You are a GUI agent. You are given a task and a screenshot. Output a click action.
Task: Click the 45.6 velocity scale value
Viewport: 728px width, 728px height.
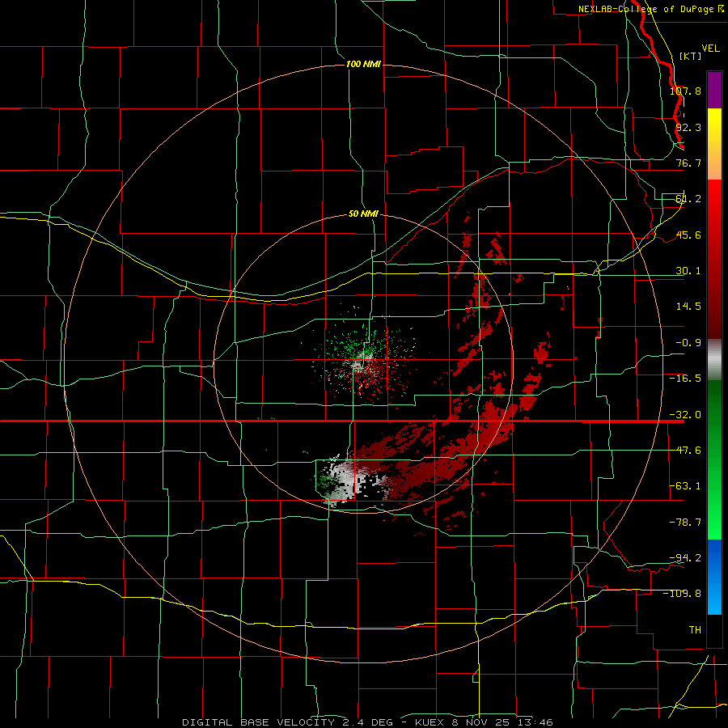click(688, 235)
